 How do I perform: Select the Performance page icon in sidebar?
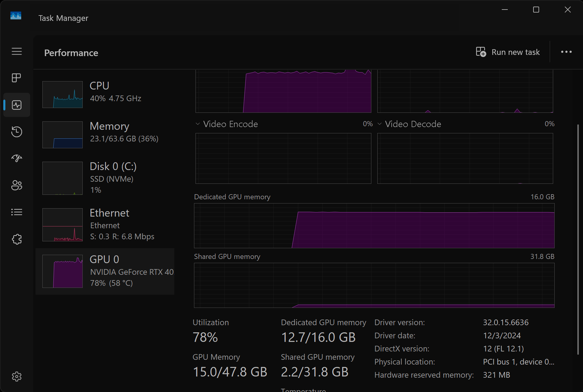tap(17, 105)
